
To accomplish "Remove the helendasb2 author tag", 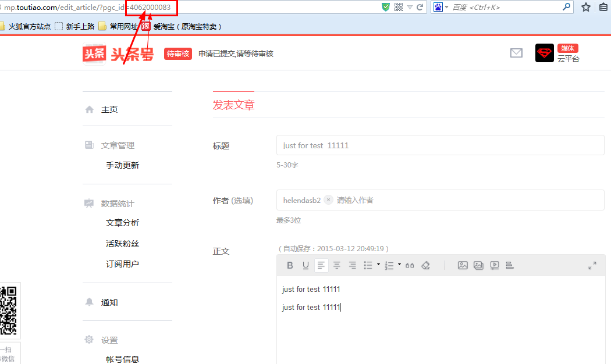I will click(x=329, y=199).
